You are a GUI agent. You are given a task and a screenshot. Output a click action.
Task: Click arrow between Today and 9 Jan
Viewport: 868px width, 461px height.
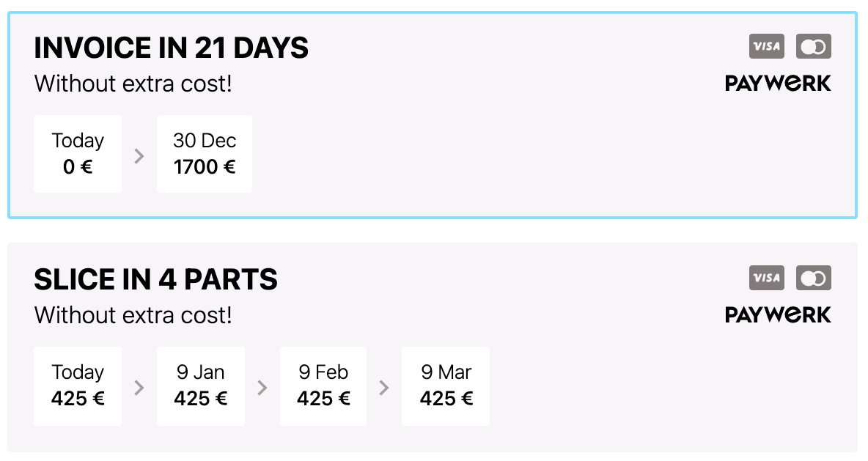(x=139, y=388)
